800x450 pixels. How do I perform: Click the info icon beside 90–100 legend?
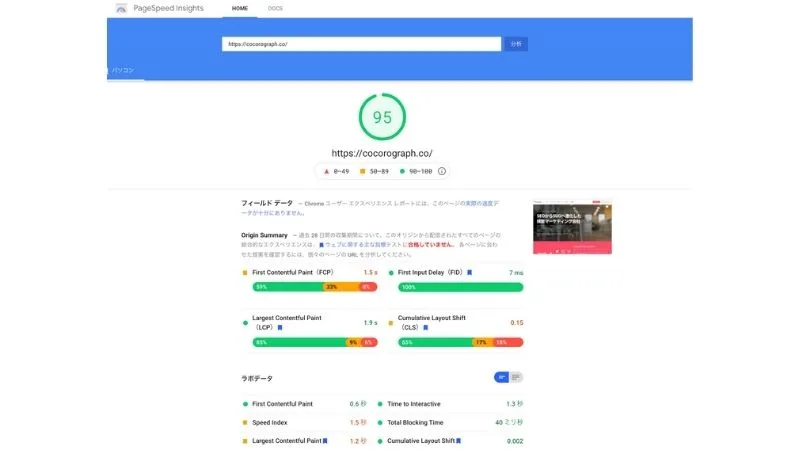coord(442,171)
